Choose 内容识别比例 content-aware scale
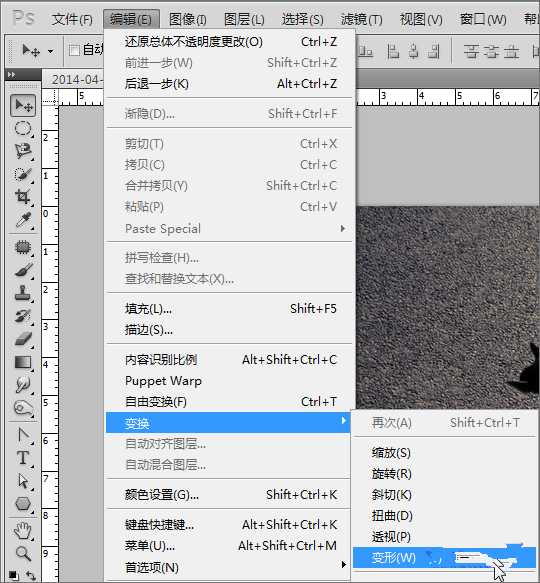The image size is (540, 583). point(228,360)
